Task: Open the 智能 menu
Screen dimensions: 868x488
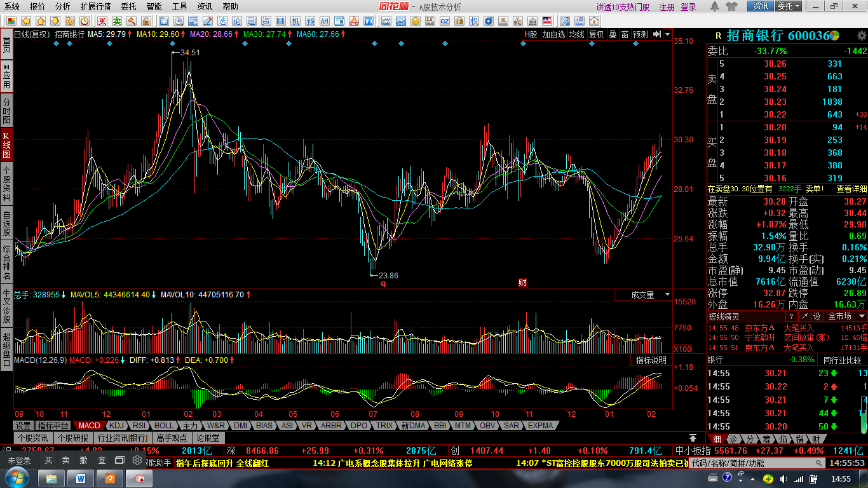Action: (154, 6)
